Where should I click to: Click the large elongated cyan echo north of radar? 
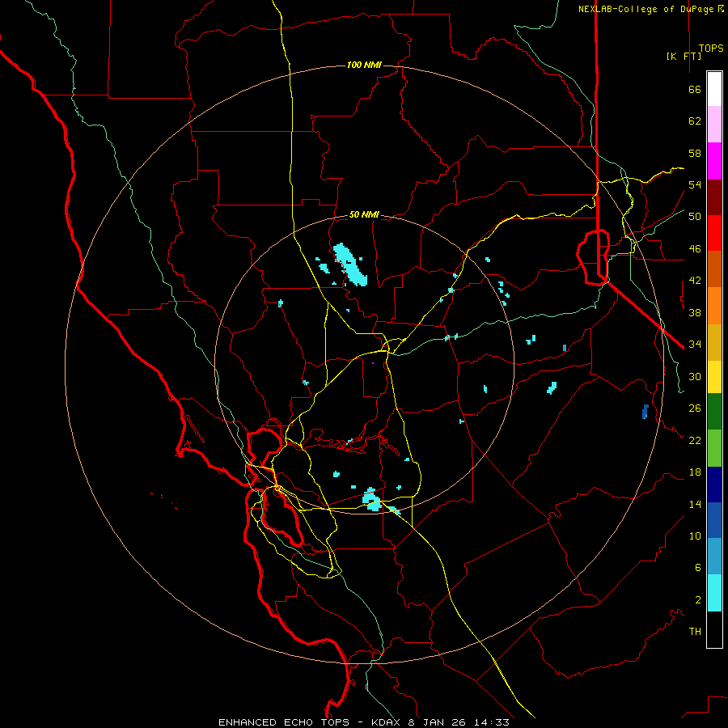tap(350, 265)
